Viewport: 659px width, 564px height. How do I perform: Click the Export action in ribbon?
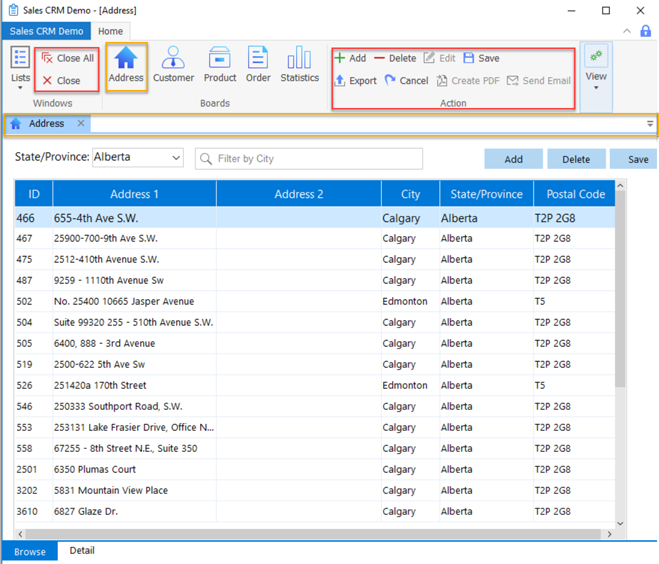pyautogui.click(x=355, y=81)
